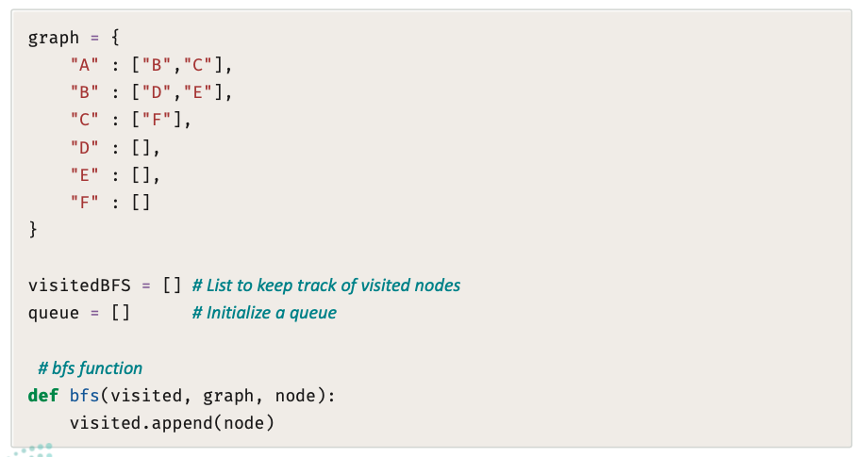866x458 pixels.
Task: Click the bfs function name
Action: [x=85, y=396]
